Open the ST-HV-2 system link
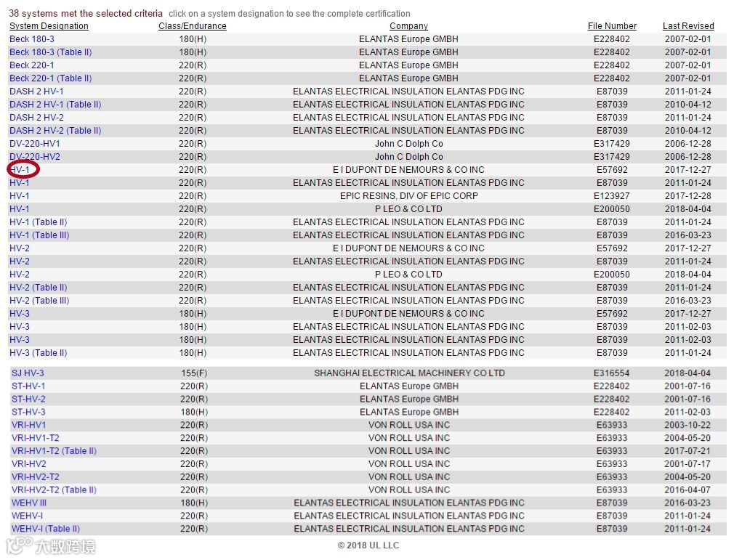Image resolution: width=734 pixels, height=560 pixels. 28,399
